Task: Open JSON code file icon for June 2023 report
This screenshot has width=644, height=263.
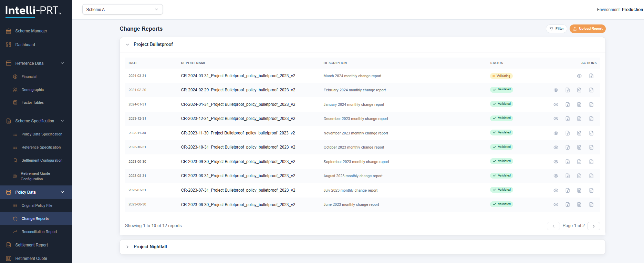Action: pos(591,204)
